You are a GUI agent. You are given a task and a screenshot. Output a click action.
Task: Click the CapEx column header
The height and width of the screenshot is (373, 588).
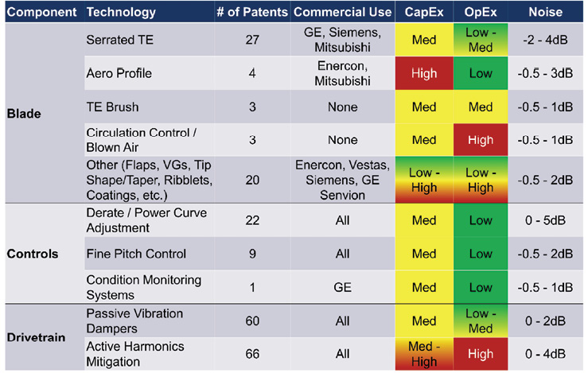(x=424, y=12)
